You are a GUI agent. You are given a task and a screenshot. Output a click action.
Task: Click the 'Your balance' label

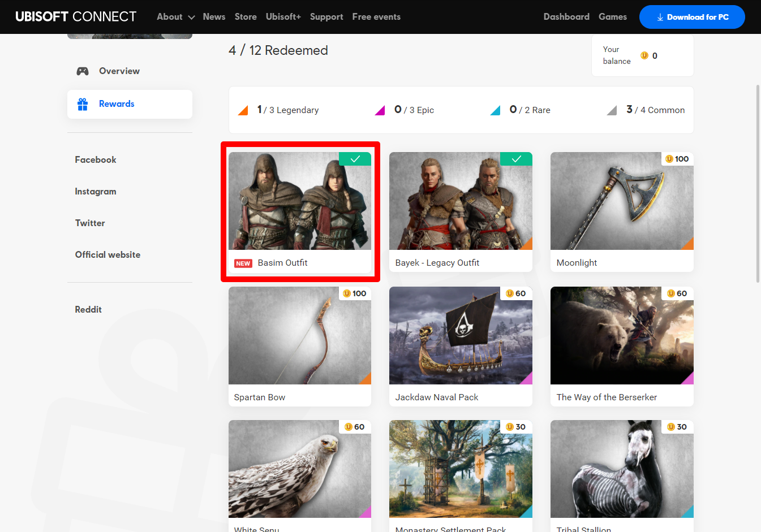pyautogui.click(x=617, y=55)
